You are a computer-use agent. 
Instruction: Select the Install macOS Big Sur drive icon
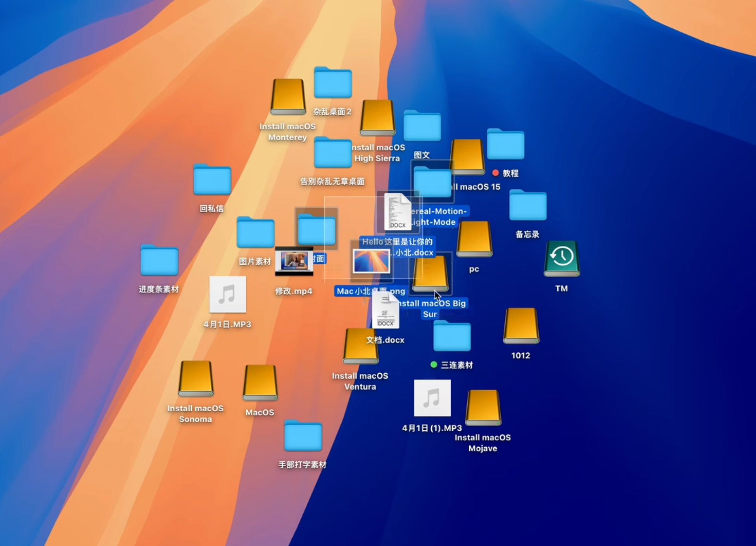(430, 273)
